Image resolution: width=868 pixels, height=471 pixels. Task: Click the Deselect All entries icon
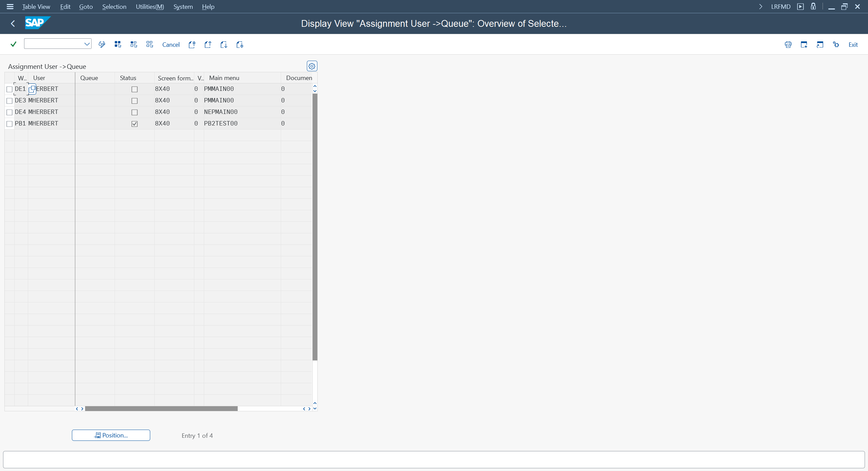coord(150,44)
